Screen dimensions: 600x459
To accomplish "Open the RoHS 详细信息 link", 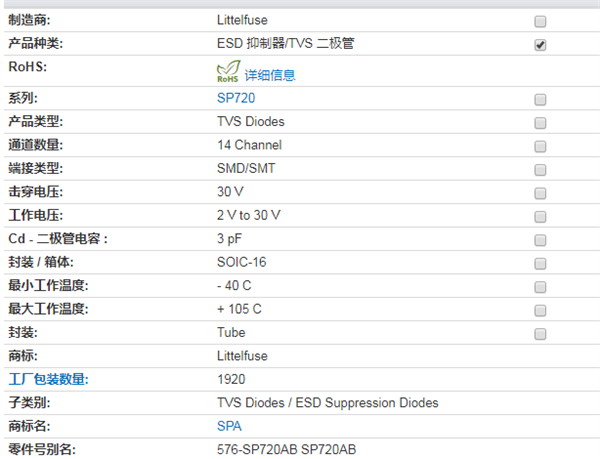I will [x=270, y=75].
